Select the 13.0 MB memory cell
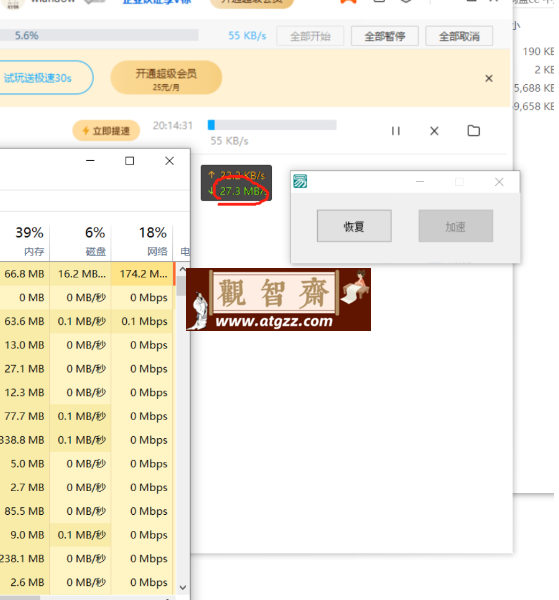The image size is (559, 600). 24,345
